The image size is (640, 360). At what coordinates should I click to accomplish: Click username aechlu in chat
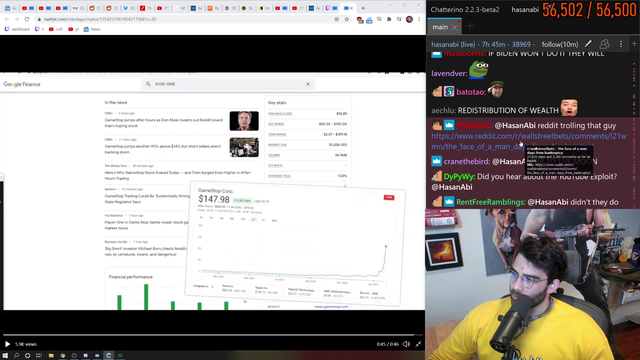443,111
